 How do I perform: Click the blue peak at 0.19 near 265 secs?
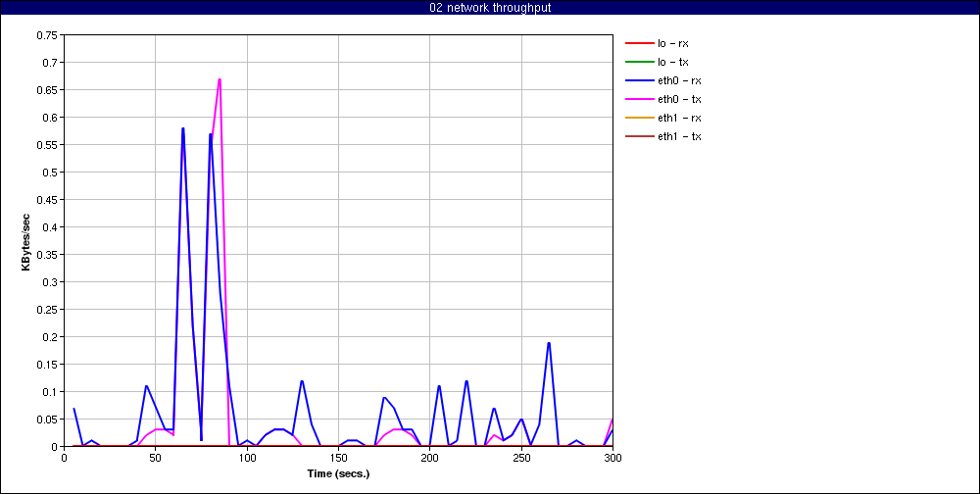click(549, 343)
